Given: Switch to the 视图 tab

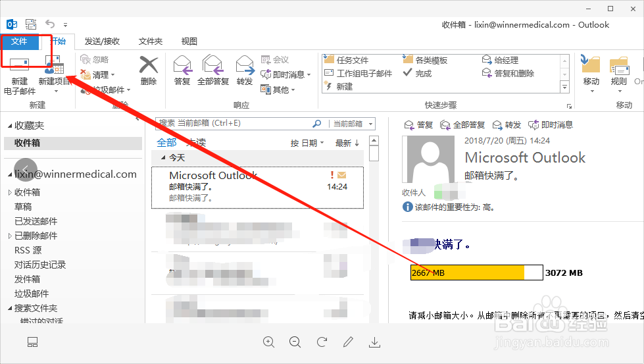Looking at the screenshot, I should tap(189, 41).
